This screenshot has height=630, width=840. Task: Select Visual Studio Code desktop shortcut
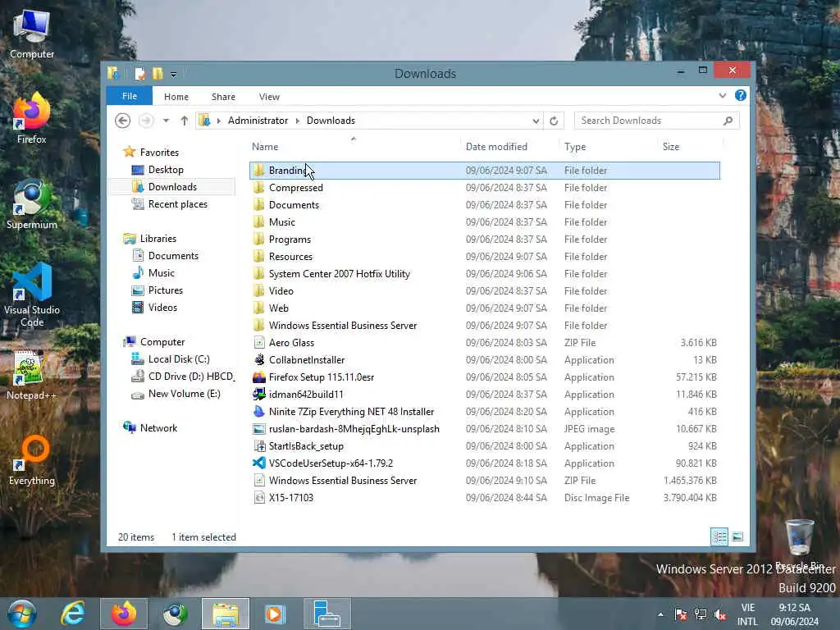pos(32,295)
